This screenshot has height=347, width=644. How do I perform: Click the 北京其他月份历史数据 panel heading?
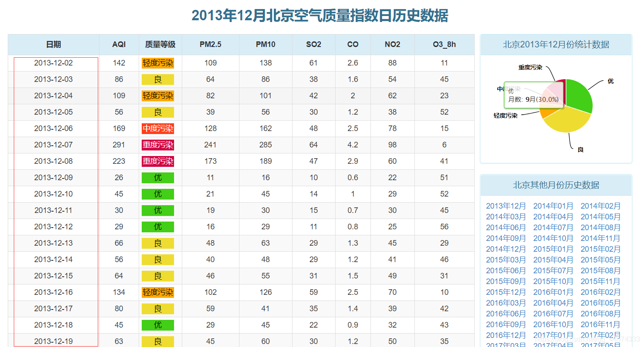pos(556,185)
